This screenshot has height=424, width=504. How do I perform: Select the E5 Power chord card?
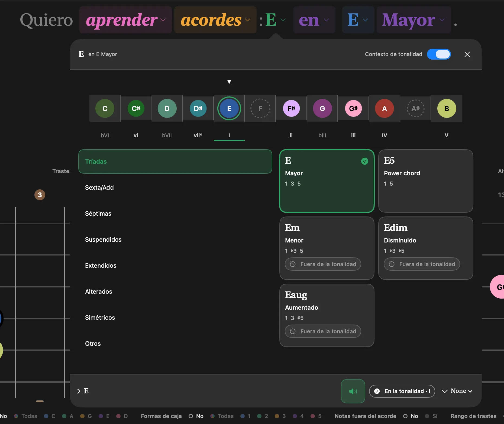click(x=426, y=181)
